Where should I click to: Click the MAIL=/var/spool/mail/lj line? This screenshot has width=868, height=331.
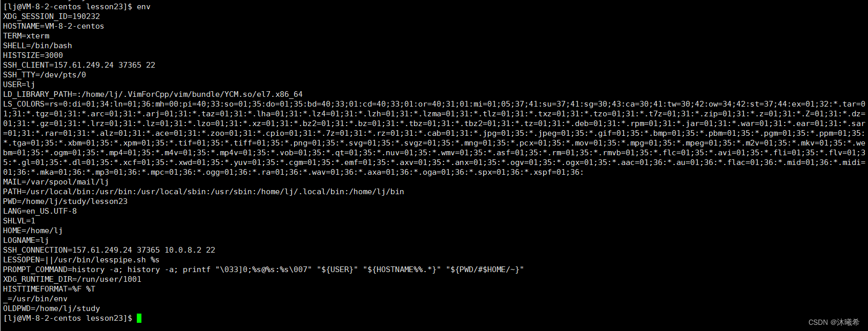56,182
